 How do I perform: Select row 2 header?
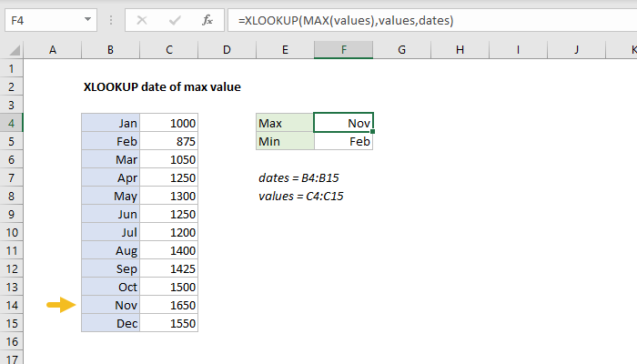pos(12,86)
